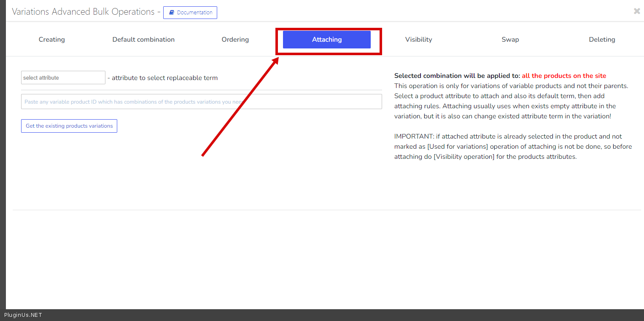644x321 pixels.
Task: Go to the Ordering tab
Action: 235,40
